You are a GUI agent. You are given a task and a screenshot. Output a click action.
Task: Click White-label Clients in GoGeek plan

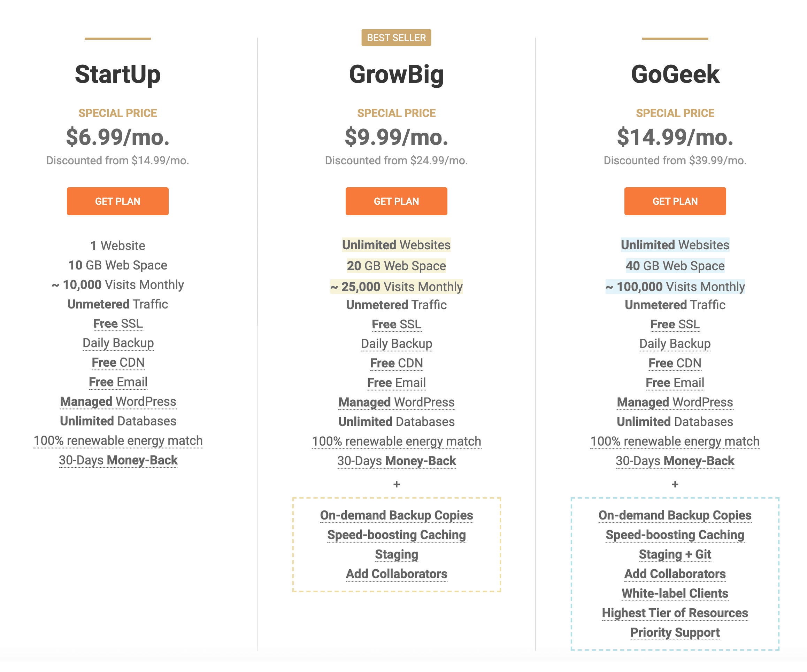675,593
